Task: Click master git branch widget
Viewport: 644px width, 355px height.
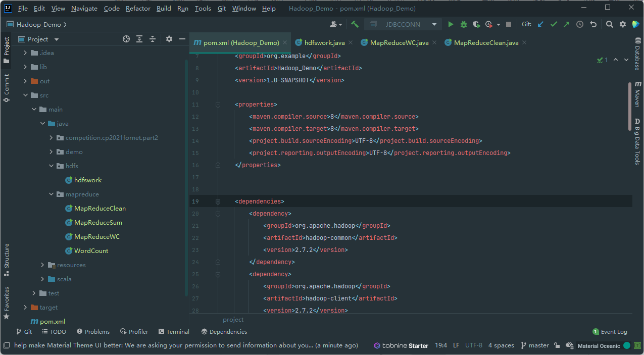Action: pos(534,345)
